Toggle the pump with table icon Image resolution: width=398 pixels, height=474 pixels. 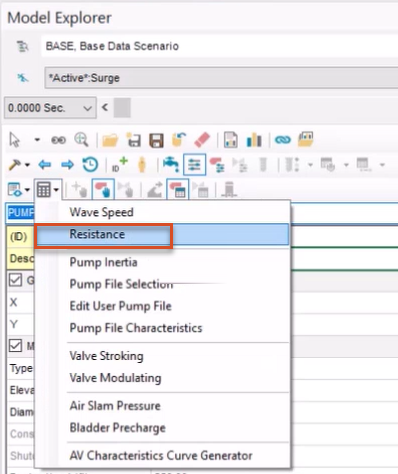(x=178, y=190)
